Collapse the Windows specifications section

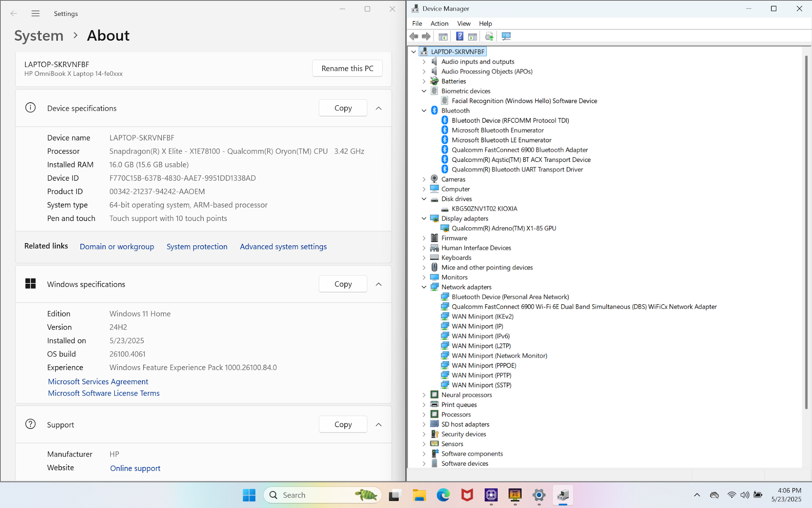pyautogui.click(x=379, y=284)
